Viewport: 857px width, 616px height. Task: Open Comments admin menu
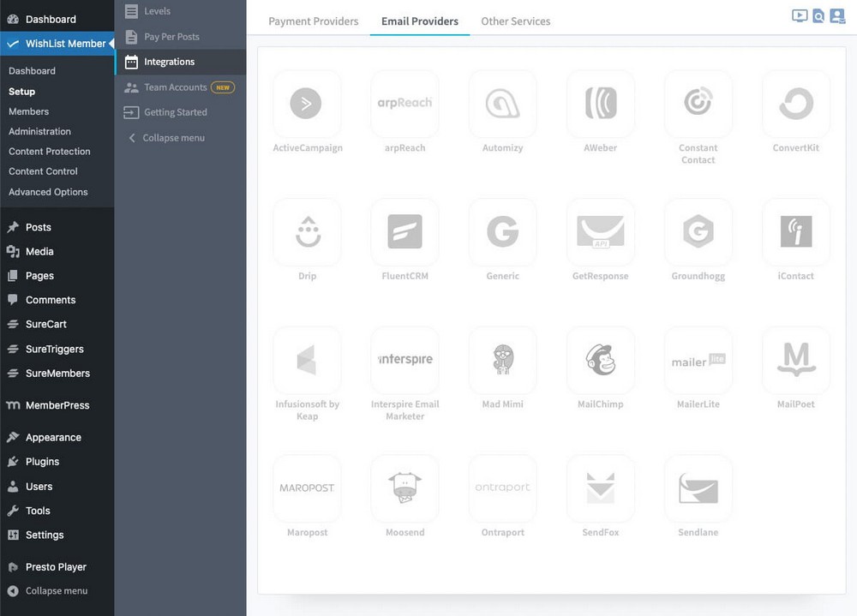pos(57,300)
